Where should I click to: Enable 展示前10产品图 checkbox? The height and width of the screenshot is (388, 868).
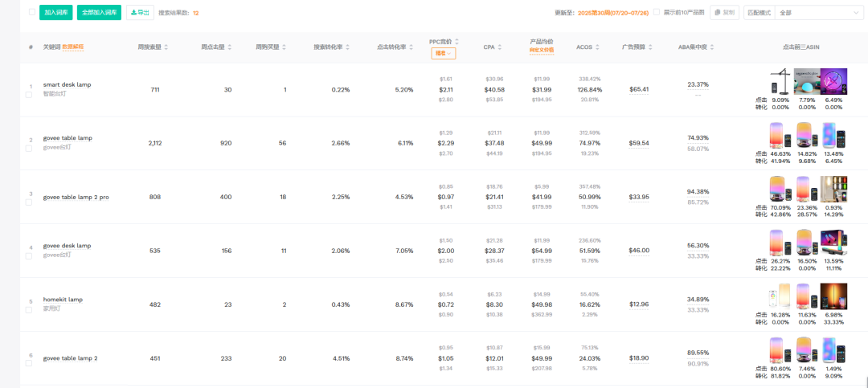(x=657, y=12)
